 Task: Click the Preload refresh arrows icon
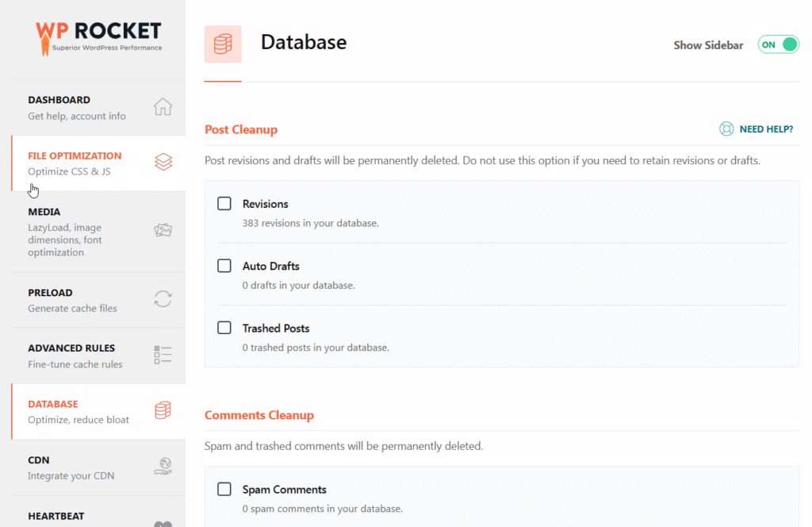(x=163, y=299)
